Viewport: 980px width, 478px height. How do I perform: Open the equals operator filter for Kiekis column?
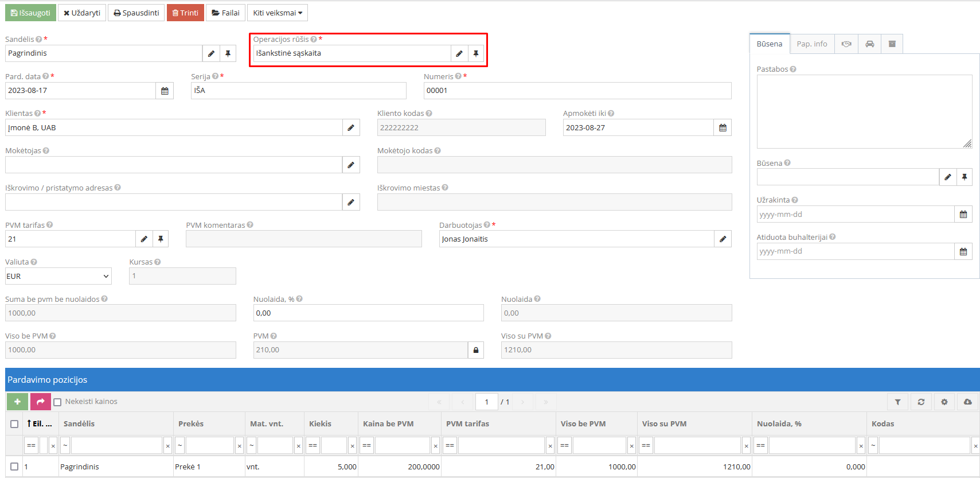[313, 445]
